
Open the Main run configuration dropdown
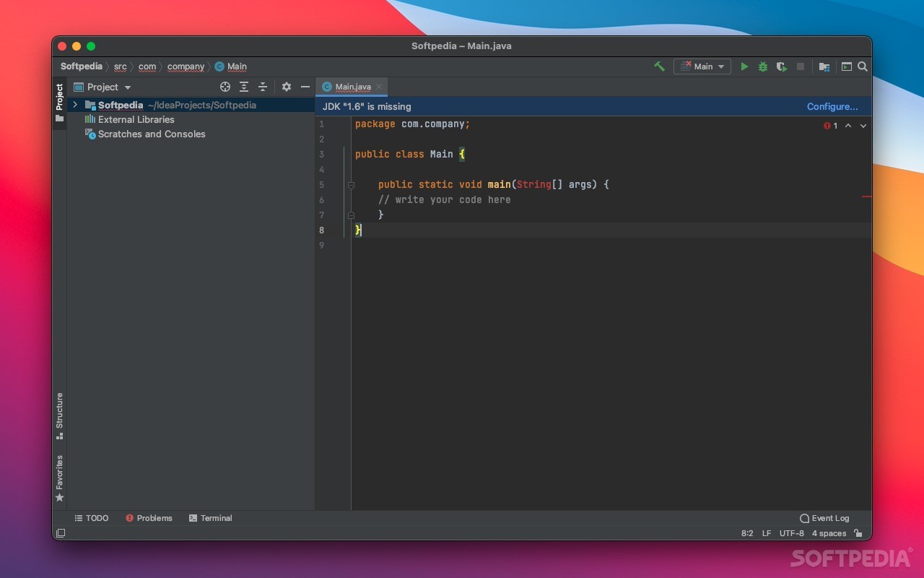pyautogui.click(x=702, y=66)
